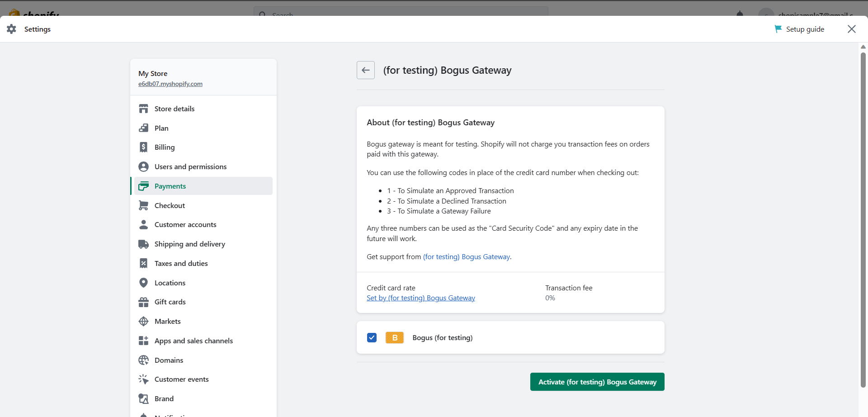Activate (for testing) Bogus Gateway
This screenshot has width=868, height=417.
coord(597,382)
